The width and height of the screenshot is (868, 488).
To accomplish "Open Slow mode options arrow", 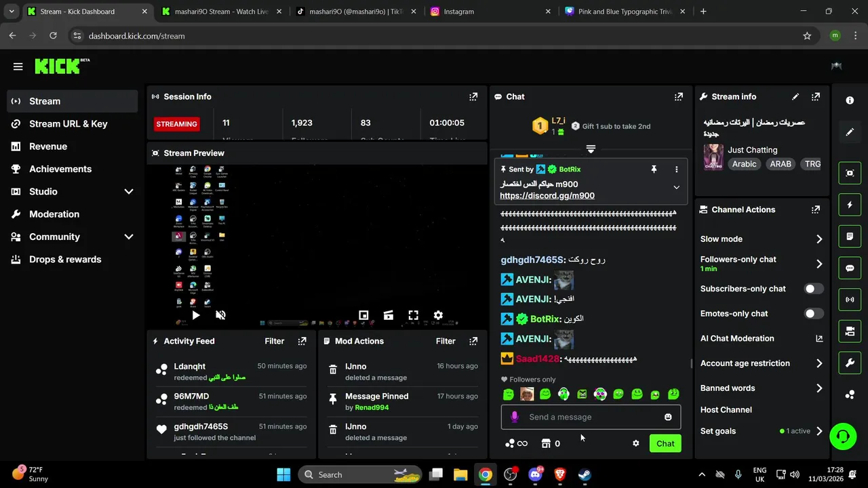I will pyautogui.click(x=819, y=239).
